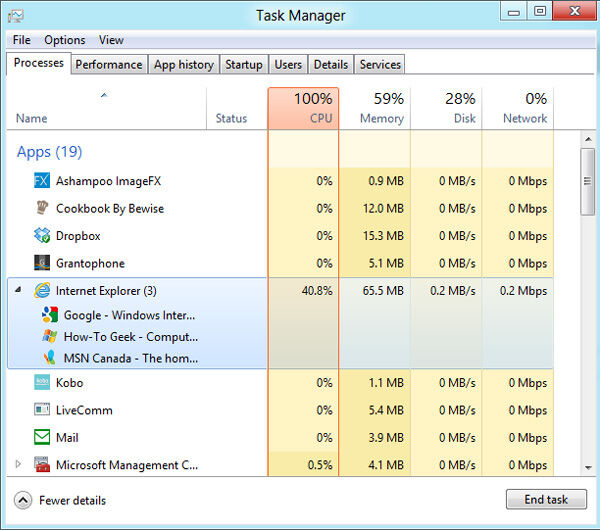
Task: Select the Grantophone process name
Action: click(90, 263)
